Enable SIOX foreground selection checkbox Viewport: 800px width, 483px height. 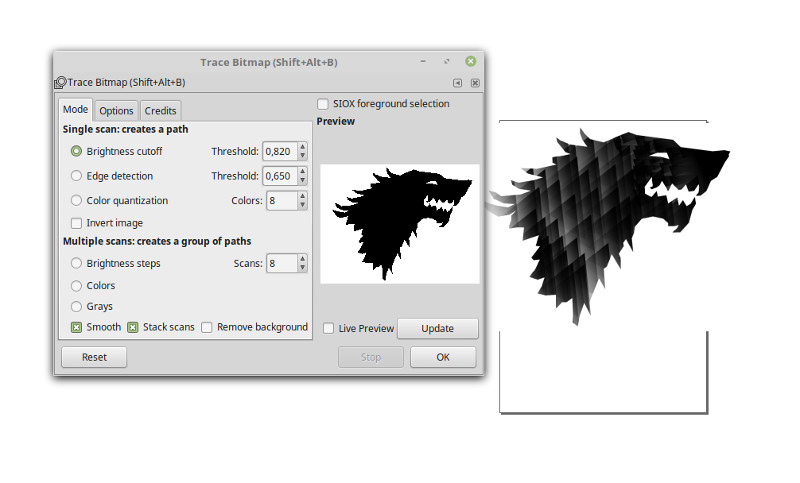322,104
